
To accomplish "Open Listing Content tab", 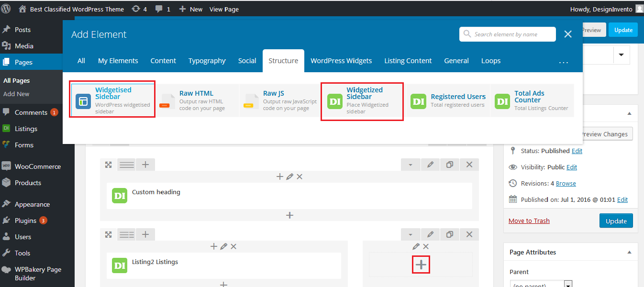I will click(408, 61).
